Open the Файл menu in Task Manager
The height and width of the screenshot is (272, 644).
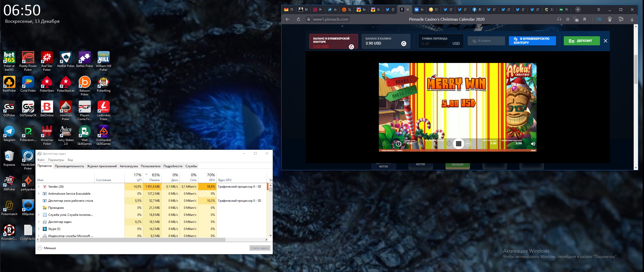(x=41, y=160)
